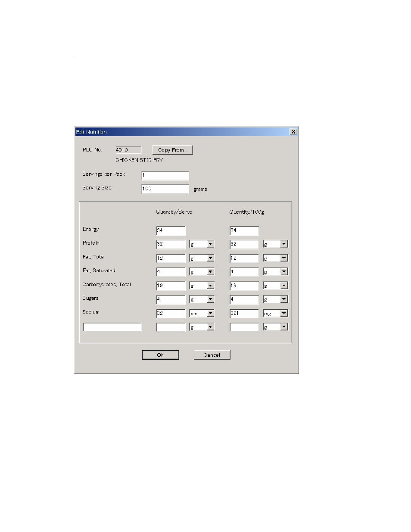
Task: Edit Energy Quantity/100g value
Action: [x=244, y=230]
